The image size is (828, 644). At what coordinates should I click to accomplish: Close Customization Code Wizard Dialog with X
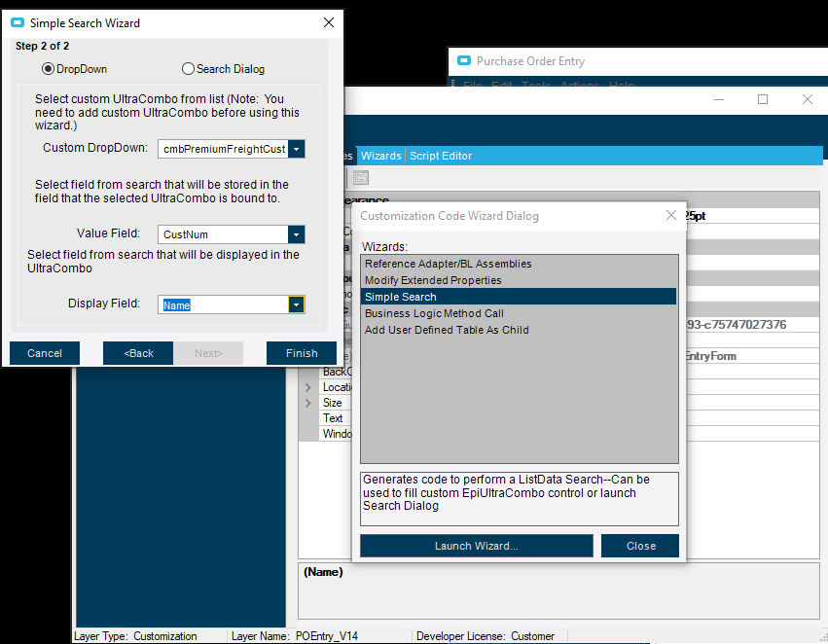670,215
